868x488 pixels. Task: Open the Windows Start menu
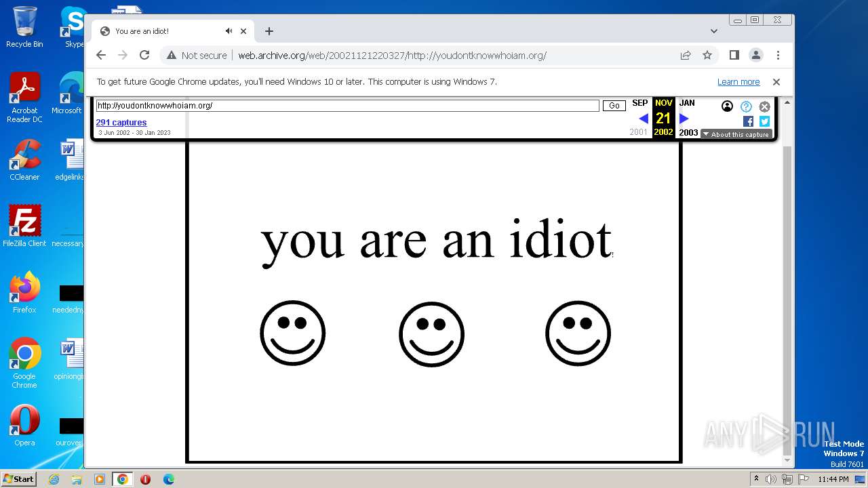tap(18, 479)
